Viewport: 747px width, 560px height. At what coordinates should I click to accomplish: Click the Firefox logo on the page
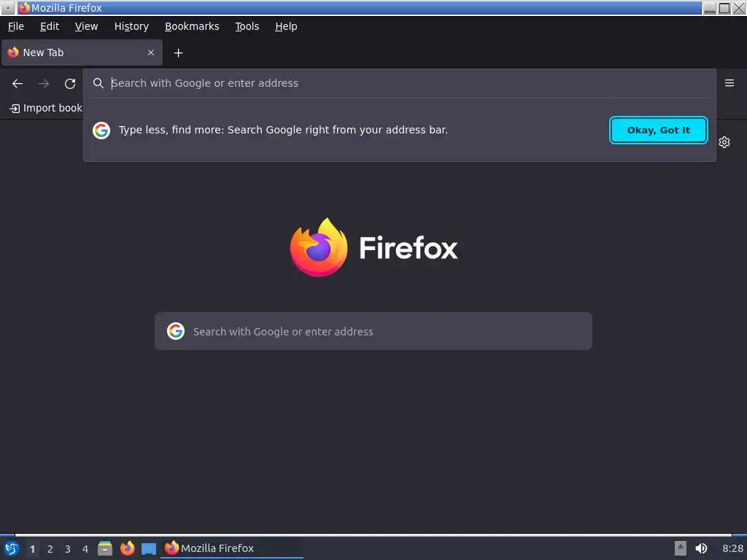tap(319, 247)
